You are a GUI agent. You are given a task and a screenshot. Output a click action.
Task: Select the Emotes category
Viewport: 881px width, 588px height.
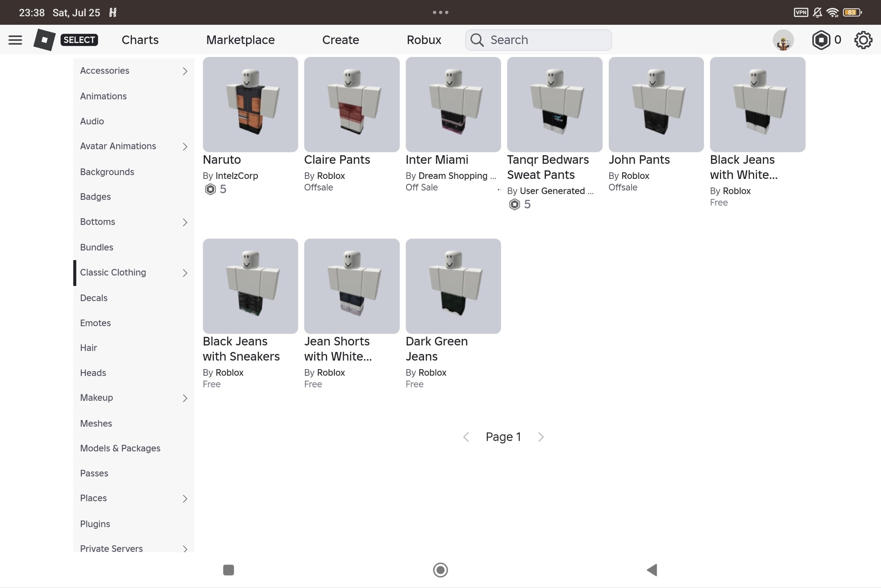pos(95,323)
